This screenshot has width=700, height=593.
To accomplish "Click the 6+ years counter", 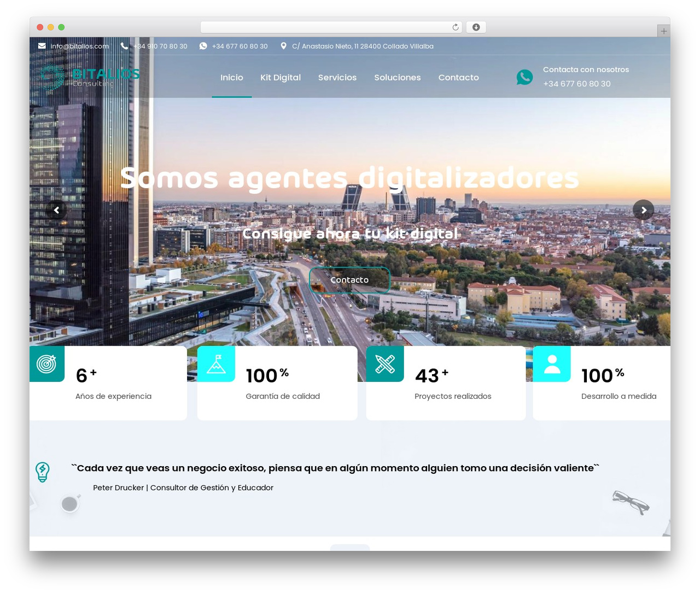I will pos(86,375).
